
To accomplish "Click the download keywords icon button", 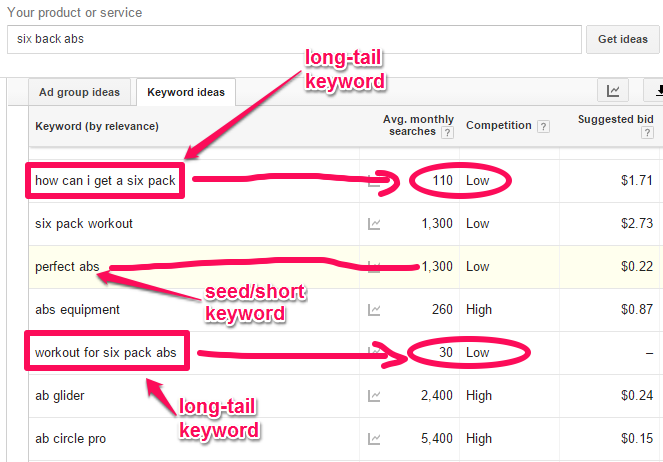I will [656, 92].
